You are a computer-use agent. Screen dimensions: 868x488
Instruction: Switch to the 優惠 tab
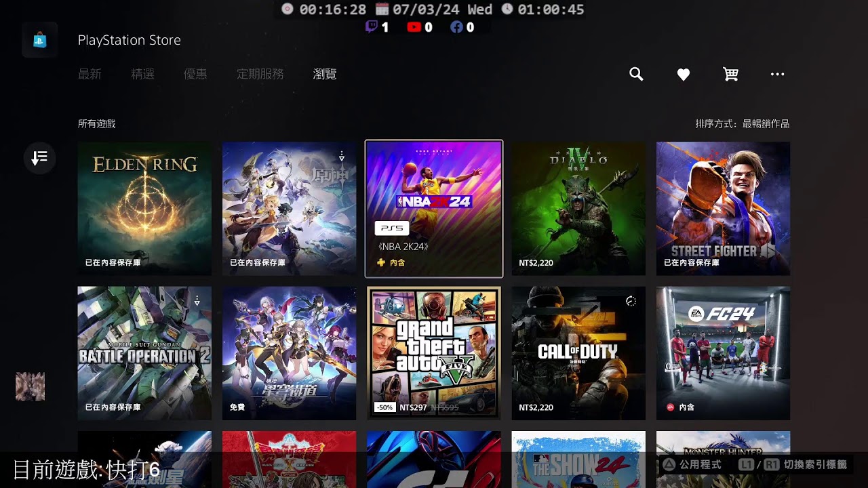pyautogui.click(x=195, y=75)
